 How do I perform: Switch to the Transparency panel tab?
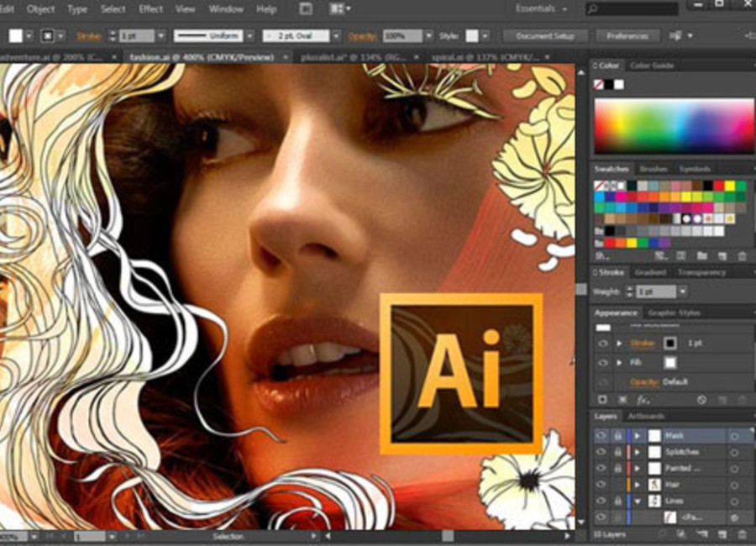click(701, 272)
